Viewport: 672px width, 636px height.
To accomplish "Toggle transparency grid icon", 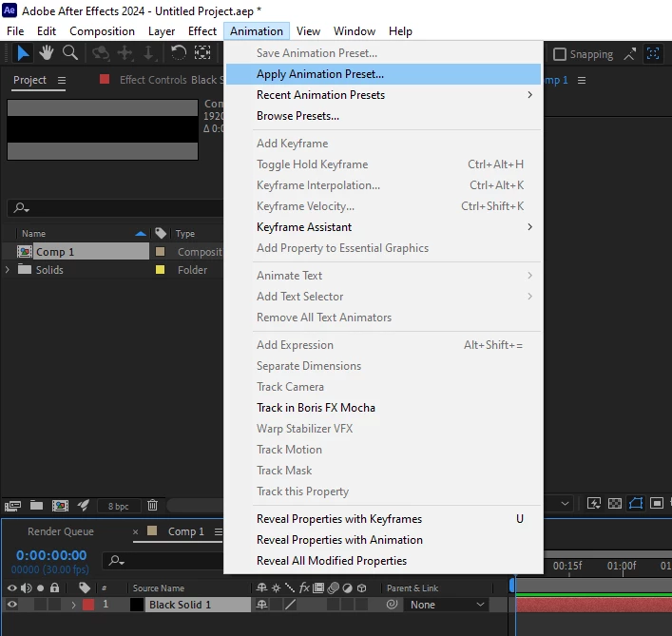I will point(615,503).
